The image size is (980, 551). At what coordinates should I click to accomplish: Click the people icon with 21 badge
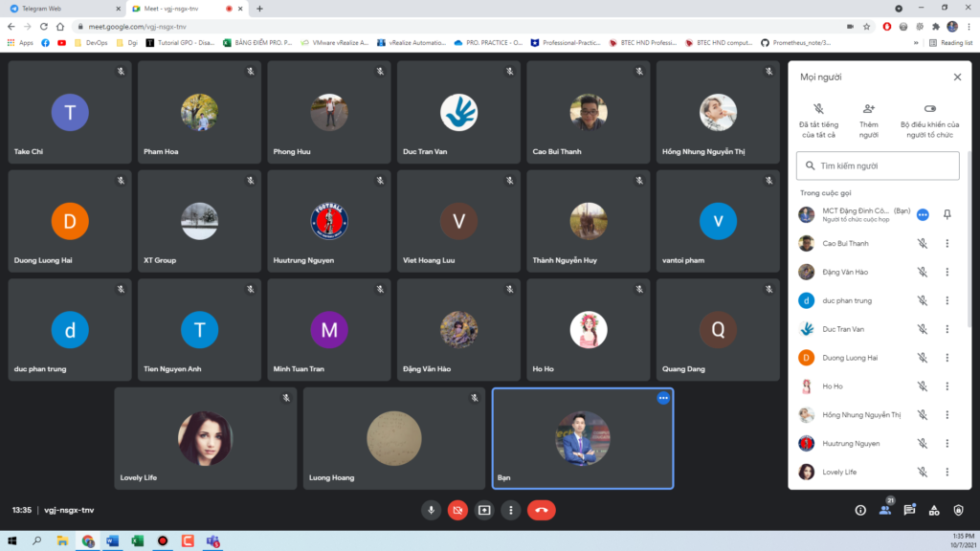[x=884, y=510]
